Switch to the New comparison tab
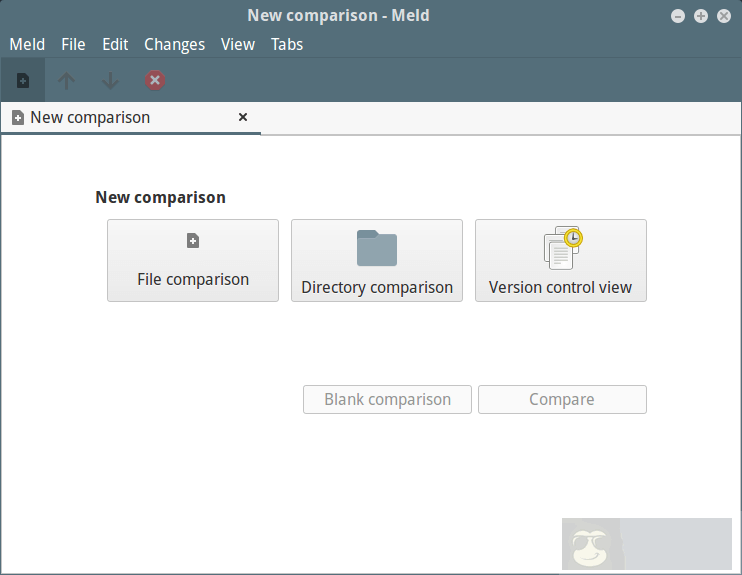The image size is (742, 575). pyautogui.click(x=90, y=117)
